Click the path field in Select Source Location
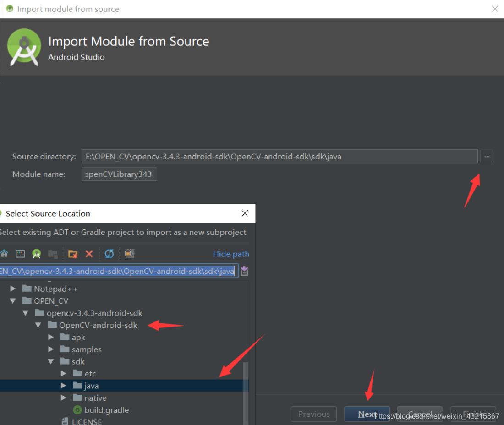Image resolution: width=504 pixels, height=425 pixels. [119, 271]
